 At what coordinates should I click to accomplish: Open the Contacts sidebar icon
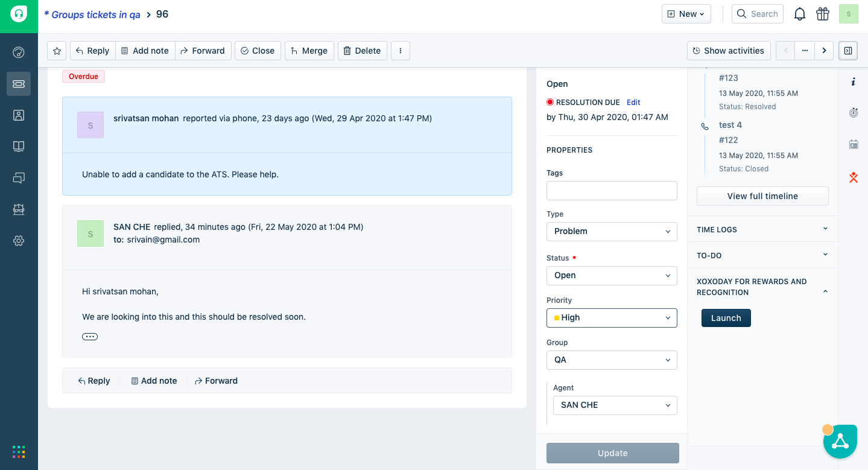pyautogui.click(x=19, y=115)
